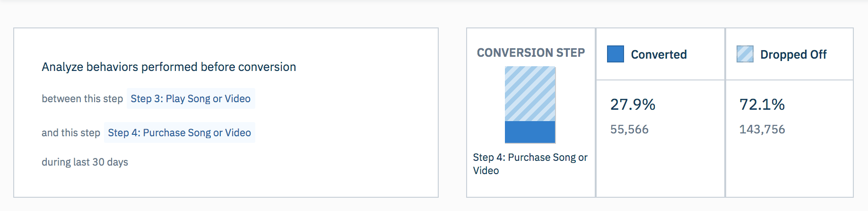Click empty space right of the step selectors
This screenshot has height=211, width=868.
pos(345,116)
